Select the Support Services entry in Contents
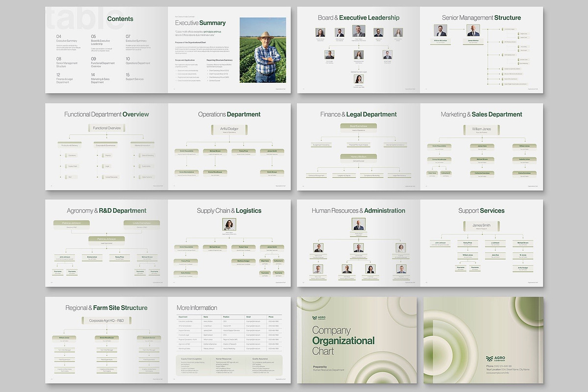 point(134,79)
